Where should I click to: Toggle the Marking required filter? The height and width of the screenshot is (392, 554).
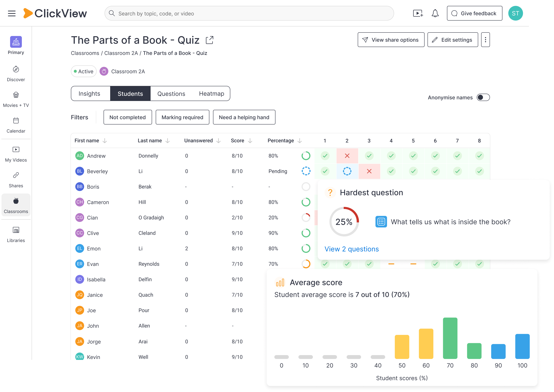pos(183,117)
